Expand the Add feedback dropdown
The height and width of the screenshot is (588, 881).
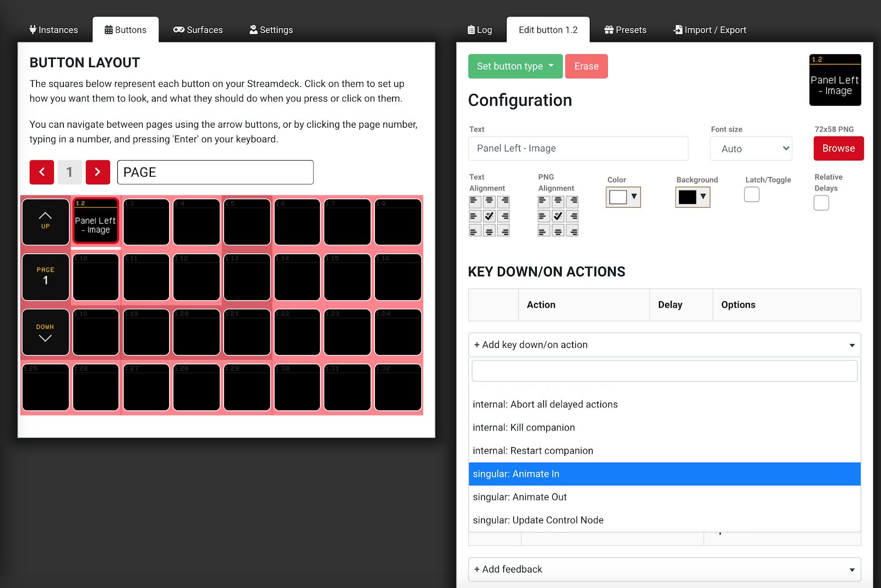tap(664, 569)
